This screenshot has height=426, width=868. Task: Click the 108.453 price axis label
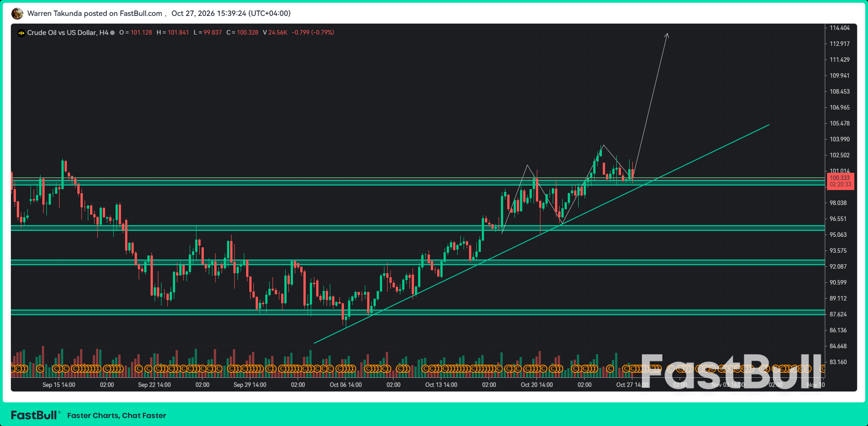point(840,92)
